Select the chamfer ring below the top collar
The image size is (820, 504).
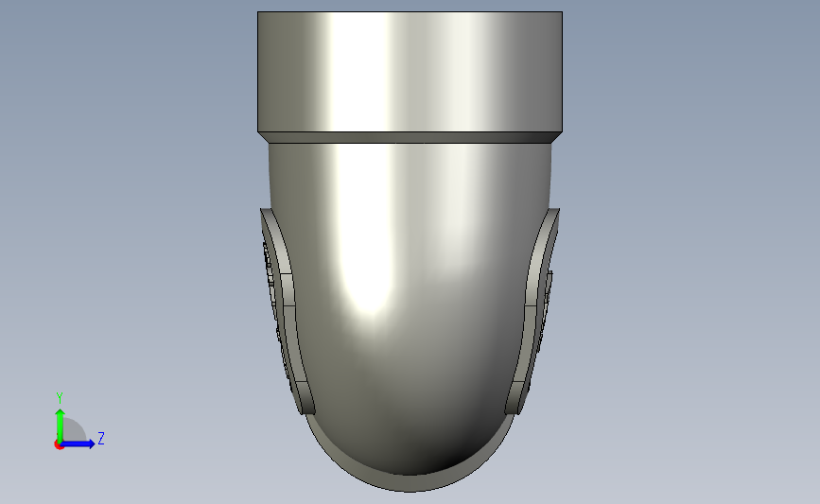pos(410,137)
